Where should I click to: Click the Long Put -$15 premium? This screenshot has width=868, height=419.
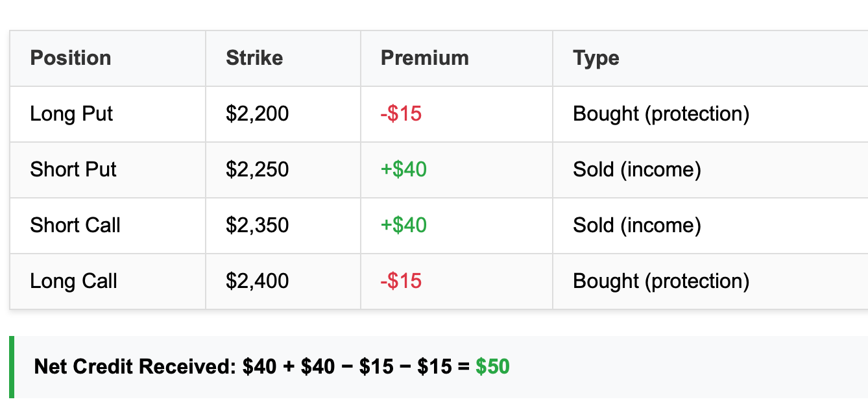point(401,114)
